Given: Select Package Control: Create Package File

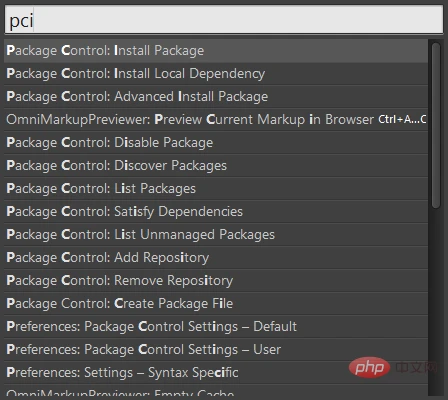Looking at the screenshot, I should 216,304.
